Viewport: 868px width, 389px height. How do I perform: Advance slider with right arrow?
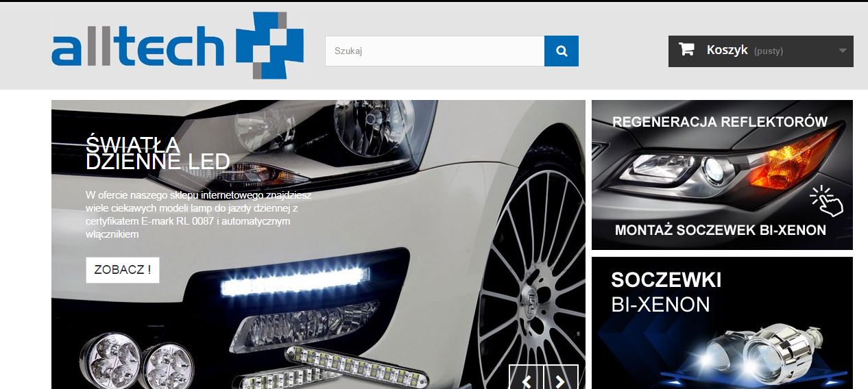pos(561,381)
